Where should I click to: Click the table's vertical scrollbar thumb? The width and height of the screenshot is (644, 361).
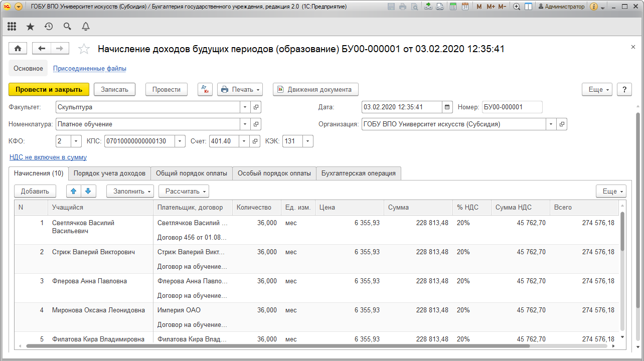pos(622,231)
